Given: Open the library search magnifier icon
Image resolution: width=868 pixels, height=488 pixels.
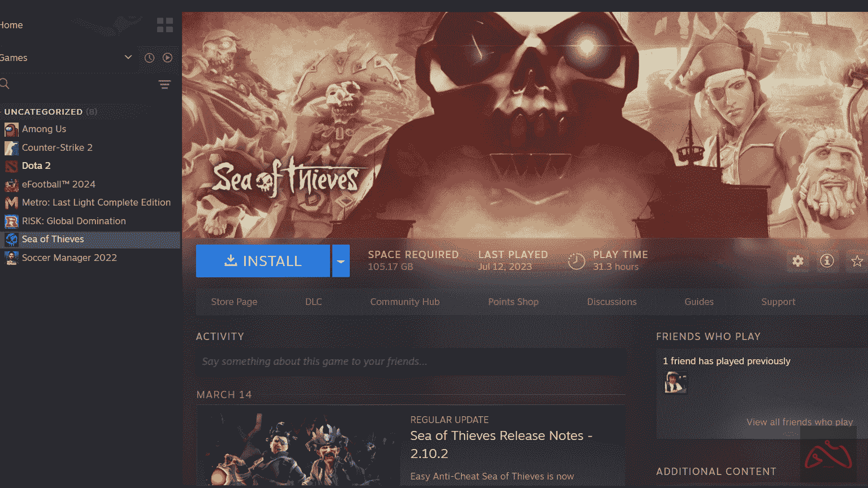Looking at the screenshot, I should click(x=5, y=83).
